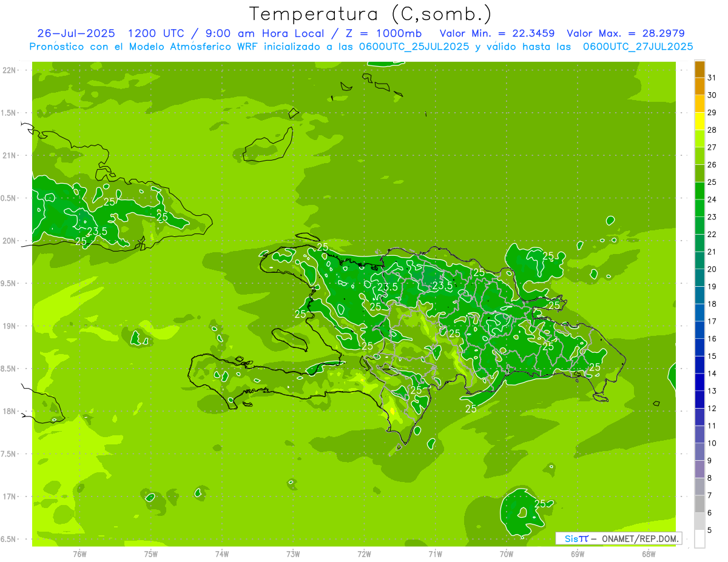
Task: Click the '72W' longitude label
Action: (364, 554)
